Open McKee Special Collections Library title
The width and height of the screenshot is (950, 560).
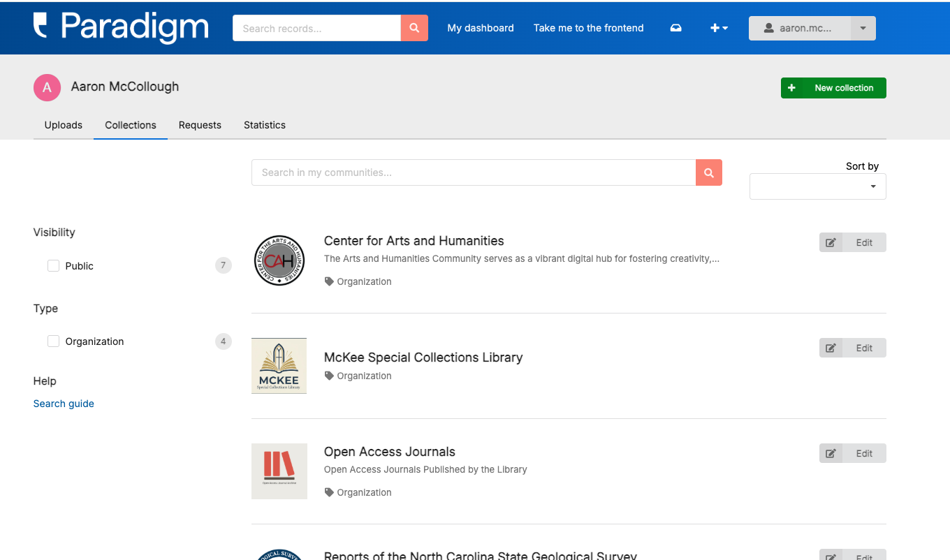click(423, 358)
